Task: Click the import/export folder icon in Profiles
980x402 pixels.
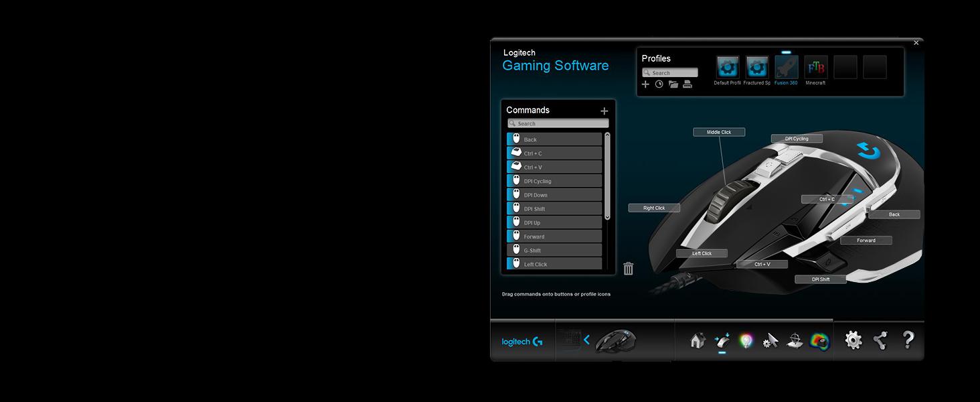Action: [673, 84]
